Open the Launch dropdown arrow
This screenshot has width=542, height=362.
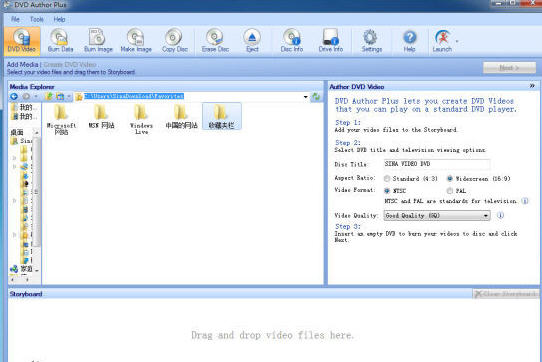(x=457, y=41)
